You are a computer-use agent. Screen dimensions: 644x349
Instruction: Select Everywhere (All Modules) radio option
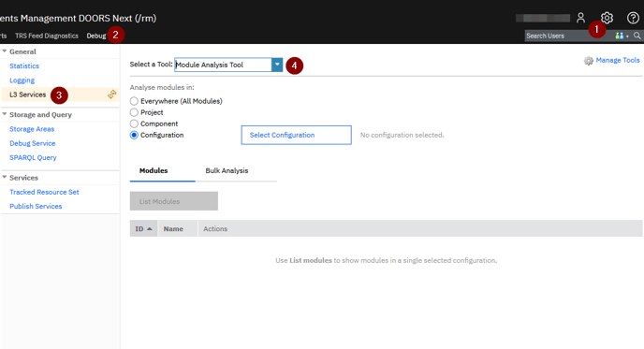coord(134,101)
